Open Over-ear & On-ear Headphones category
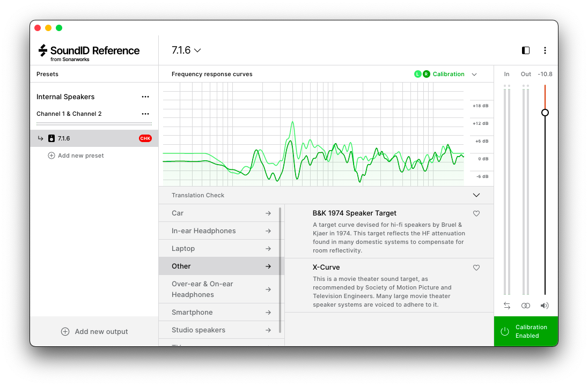 (221, 289)
